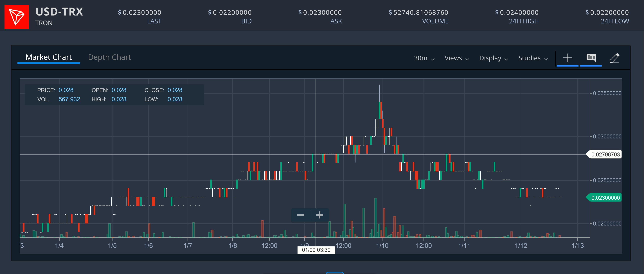The width and height of the screenshot is (644, 274).
Task: Toggle the crosshair plus tool
Action: point(568,58)
